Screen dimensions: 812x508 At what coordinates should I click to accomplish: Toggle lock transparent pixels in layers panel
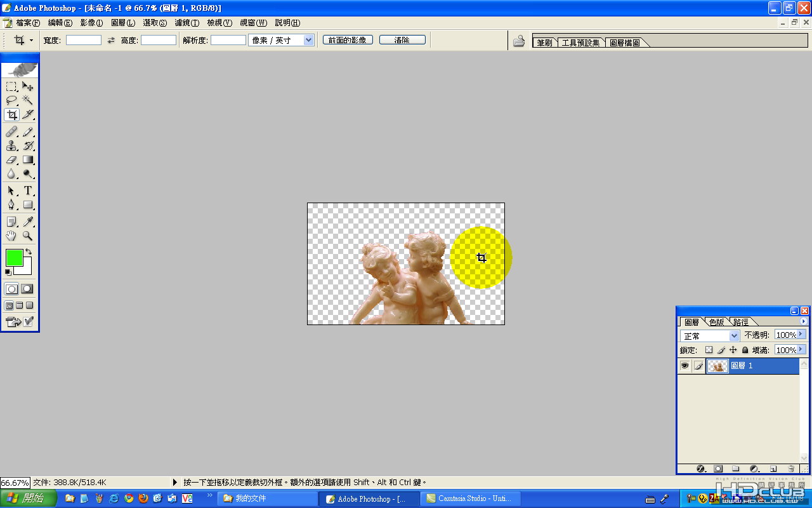(x=709, y=350)
